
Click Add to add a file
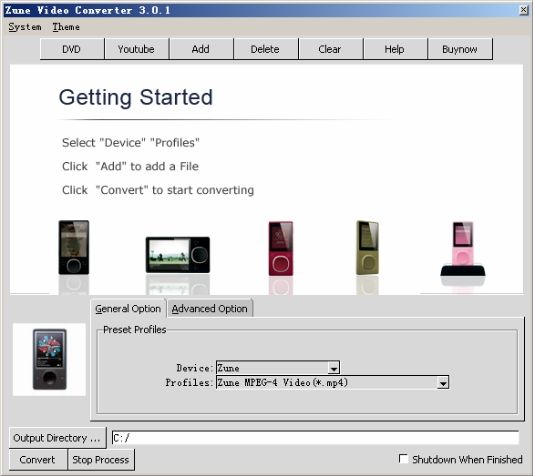pyautogui.click(x=201, y=49)
